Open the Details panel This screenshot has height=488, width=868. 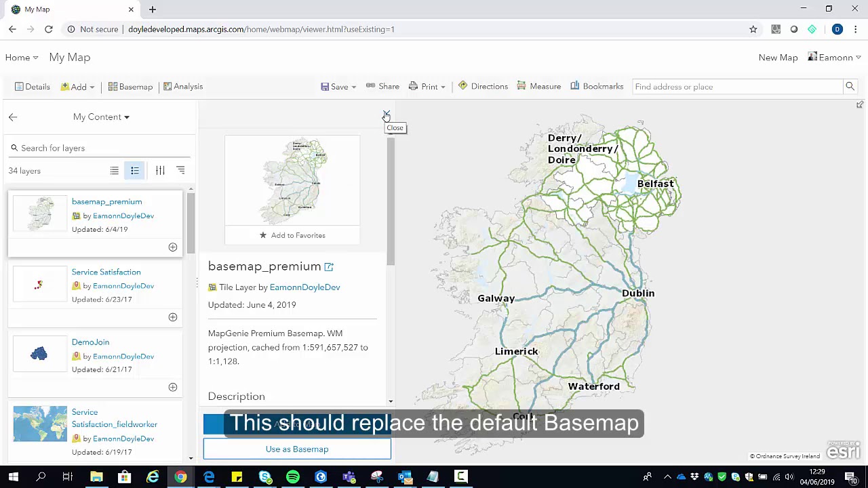point(33,87)
